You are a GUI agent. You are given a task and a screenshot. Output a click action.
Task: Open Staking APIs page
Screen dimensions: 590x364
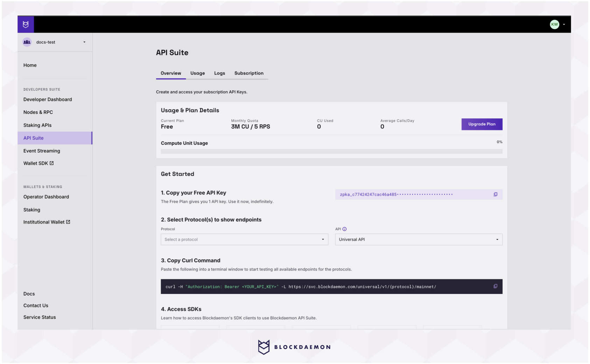click(37, 125)
